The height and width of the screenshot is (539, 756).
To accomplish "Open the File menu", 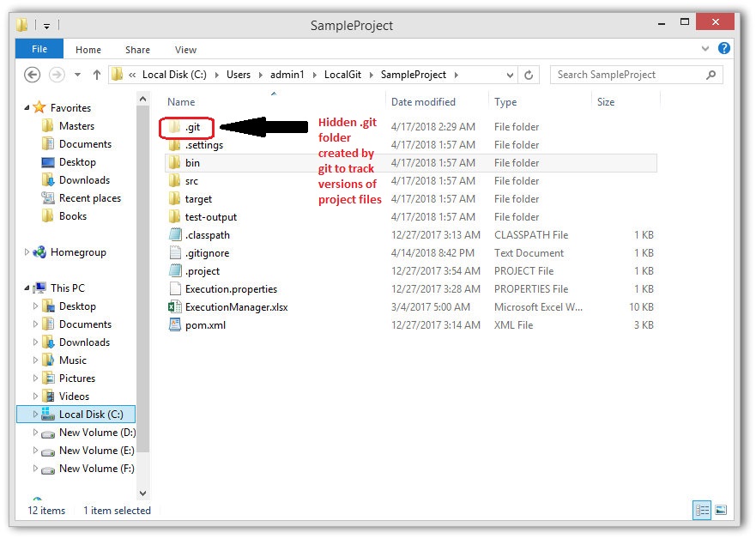I will (x=39, y=50).
